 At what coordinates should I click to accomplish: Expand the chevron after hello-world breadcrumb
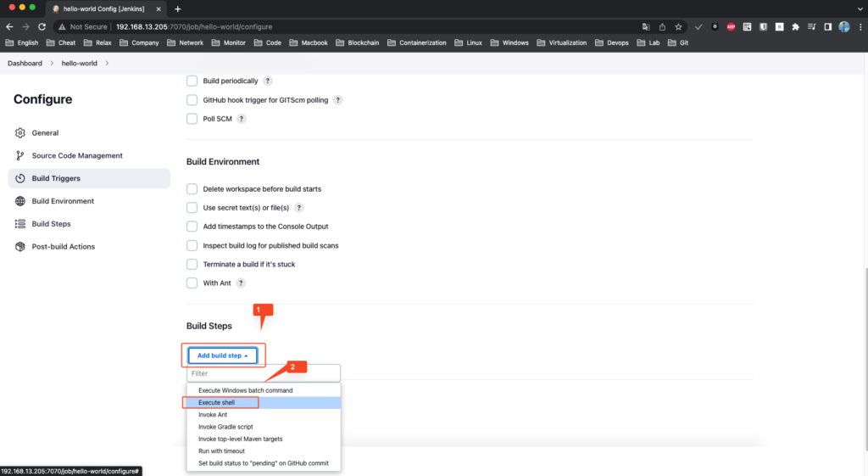[107, 63]
